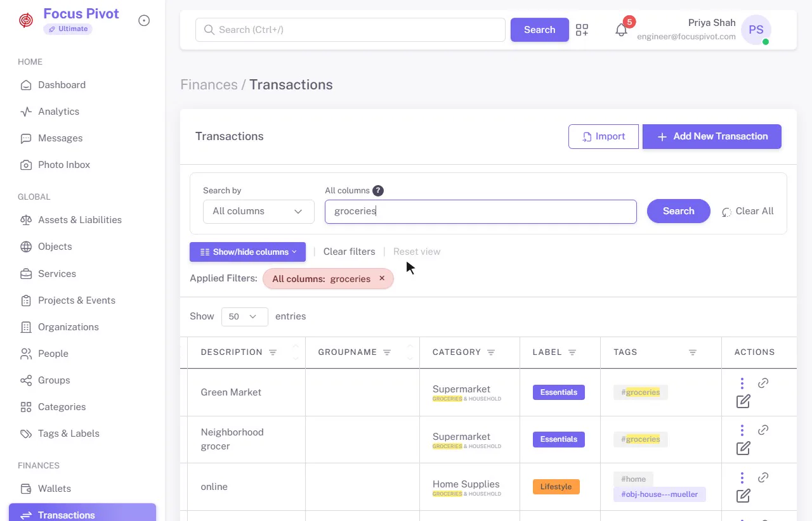Remove the 'All columns: groceries' filter chip
This screenshot has height=521, width=812.
[x=382, y=278]
